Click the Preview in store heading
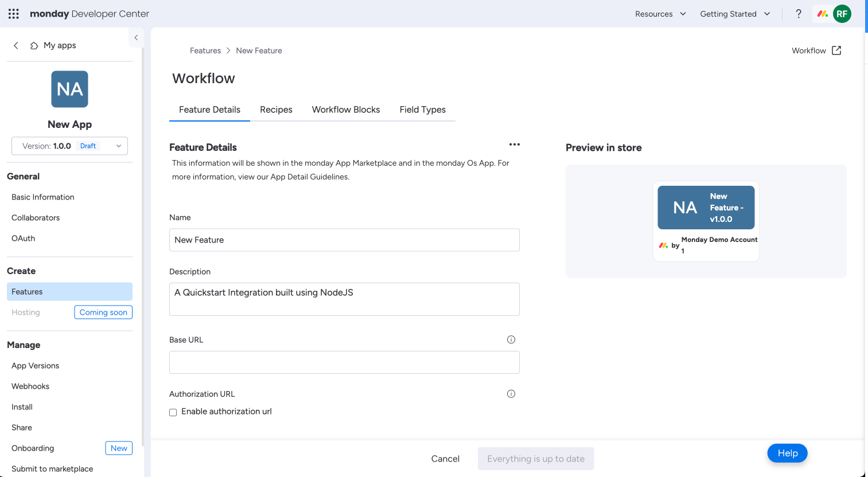Viewport: 868px width, 477px height. click(604, 147)
